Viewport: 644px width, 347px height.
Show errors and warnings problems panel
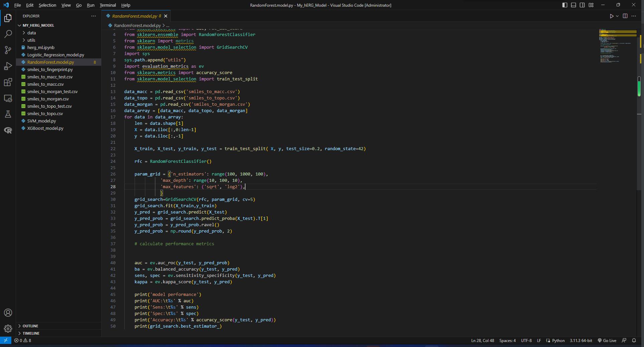click(x=23, y=340)
